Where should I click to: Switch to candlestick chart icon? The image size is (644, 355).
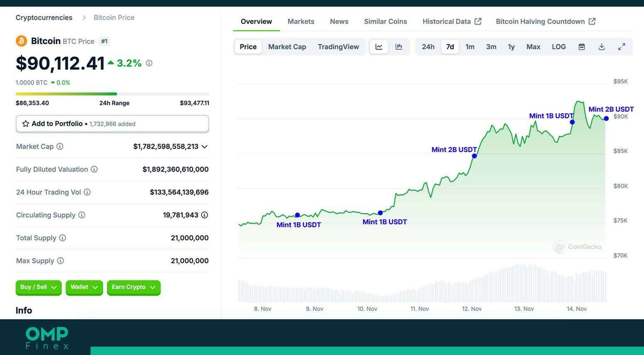tap(399, 47)
